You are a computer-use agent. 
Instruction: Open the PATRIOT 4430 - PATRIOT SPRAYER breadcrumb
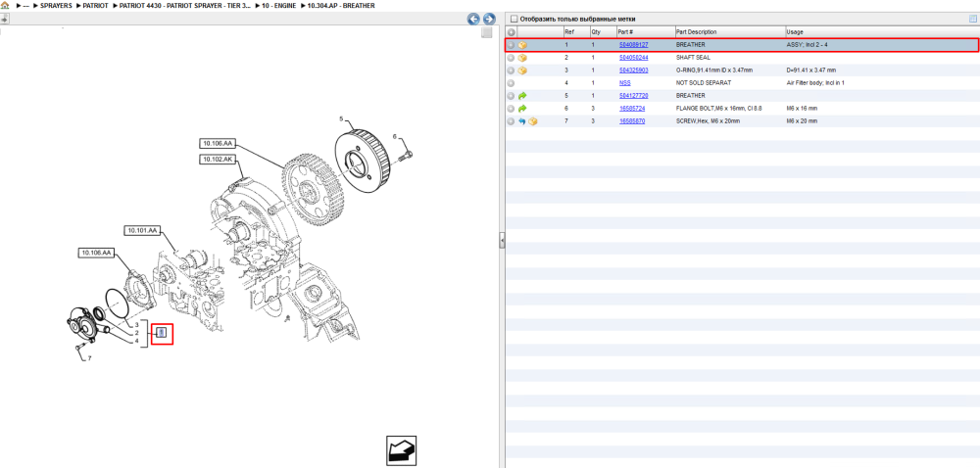point(185,5)
